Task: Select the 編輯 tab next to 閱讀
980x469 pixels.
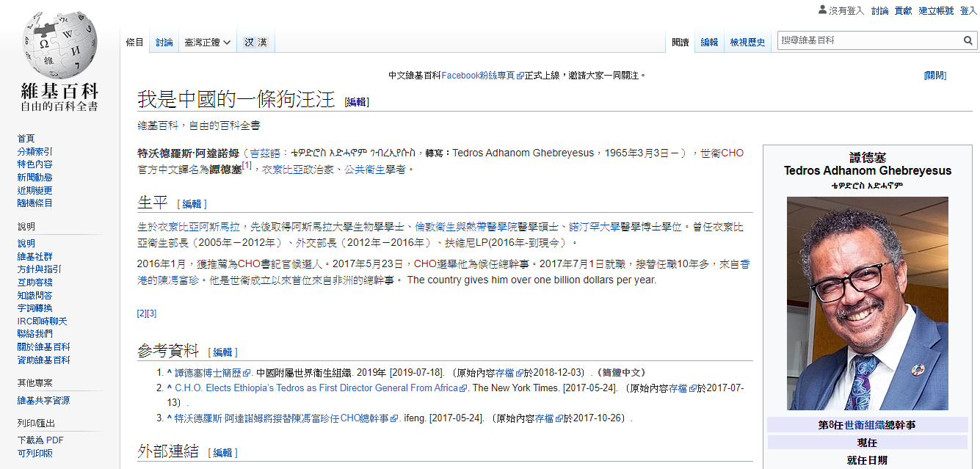Action: tap(709, 43)
